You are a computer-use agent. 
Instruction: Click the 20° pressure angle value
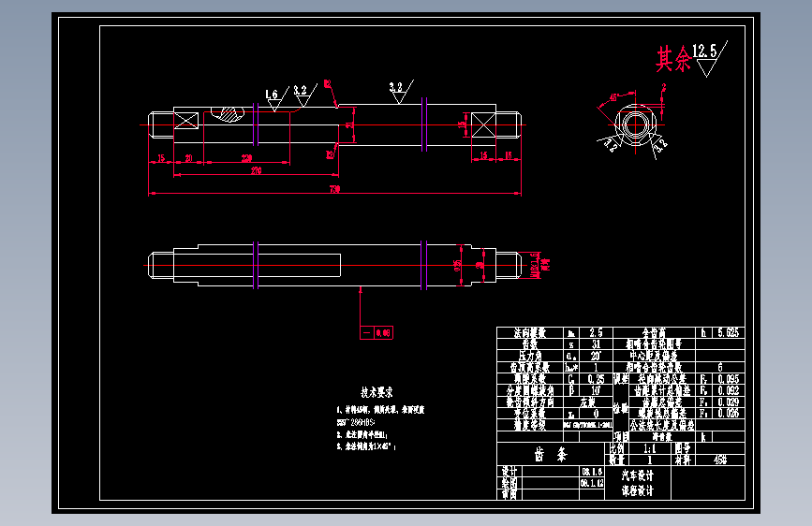point(596,356)
